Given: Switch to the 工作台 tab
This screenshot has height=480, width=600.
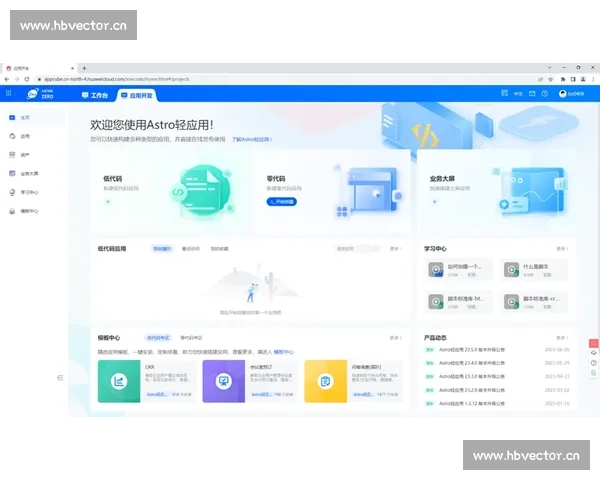Looking at the screenshot, I should (95, 95).
